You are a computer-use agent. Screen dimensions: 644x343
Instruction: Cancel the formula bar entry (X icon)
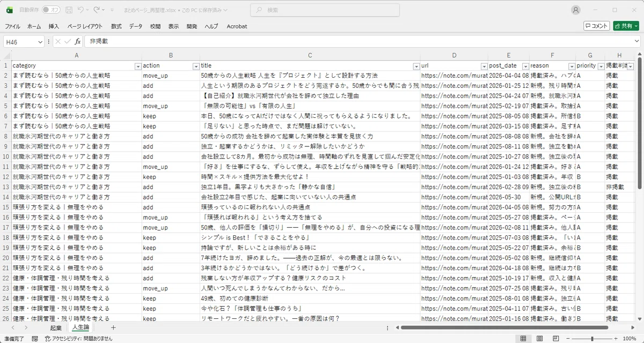(x=58, y=41)
